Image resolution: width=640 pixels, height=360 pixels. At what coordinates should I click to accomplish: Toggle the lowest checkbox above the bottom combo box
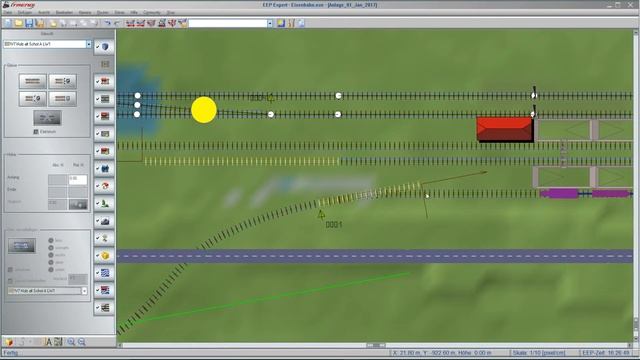(x=10, y=281)
